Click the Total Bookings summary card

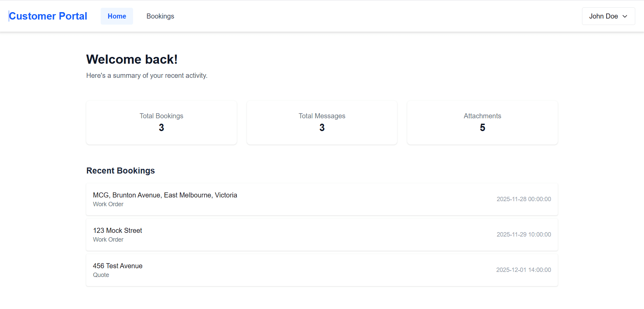[161, 122]
